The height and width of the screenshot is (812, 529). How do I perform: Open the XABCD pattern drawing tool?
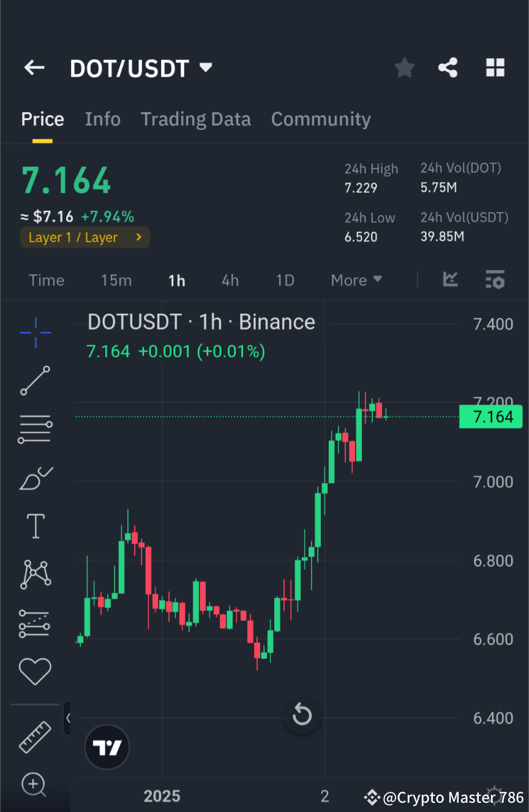click(35, 574)
